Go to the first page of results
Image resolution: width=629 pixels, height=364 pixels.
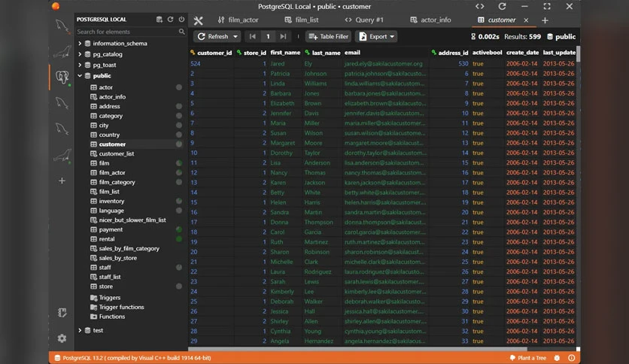(x=252, y=37)
